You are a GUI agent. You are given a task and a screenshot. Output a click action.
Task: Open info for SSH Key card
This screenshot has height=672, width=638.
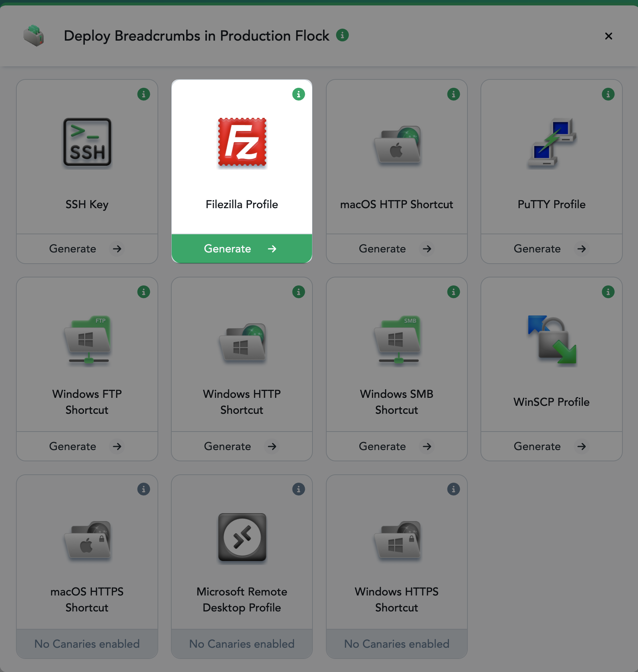point(144,94)
